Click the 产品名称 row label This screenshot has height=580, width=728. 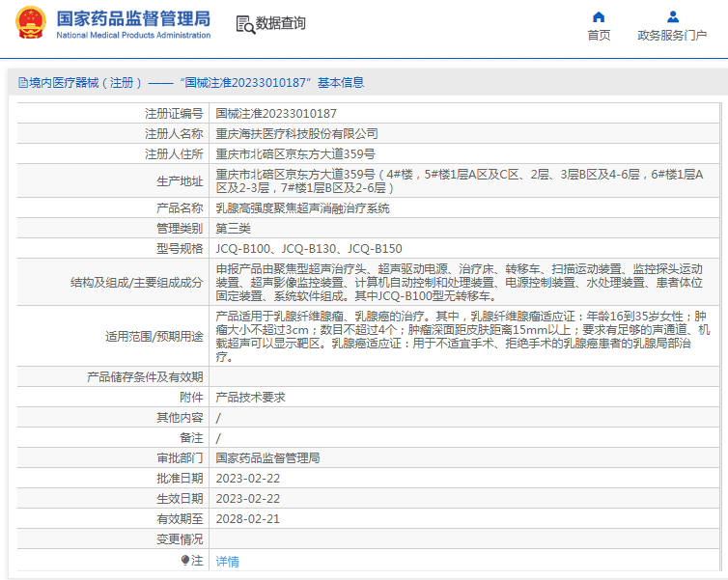pos(180,208)
